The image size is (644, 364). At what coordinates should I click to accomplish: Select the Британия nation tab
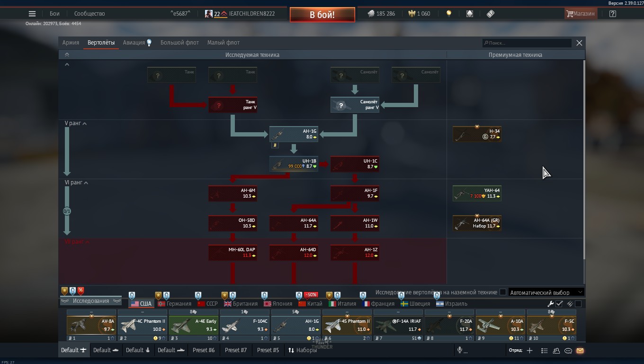tap(241, 304)
